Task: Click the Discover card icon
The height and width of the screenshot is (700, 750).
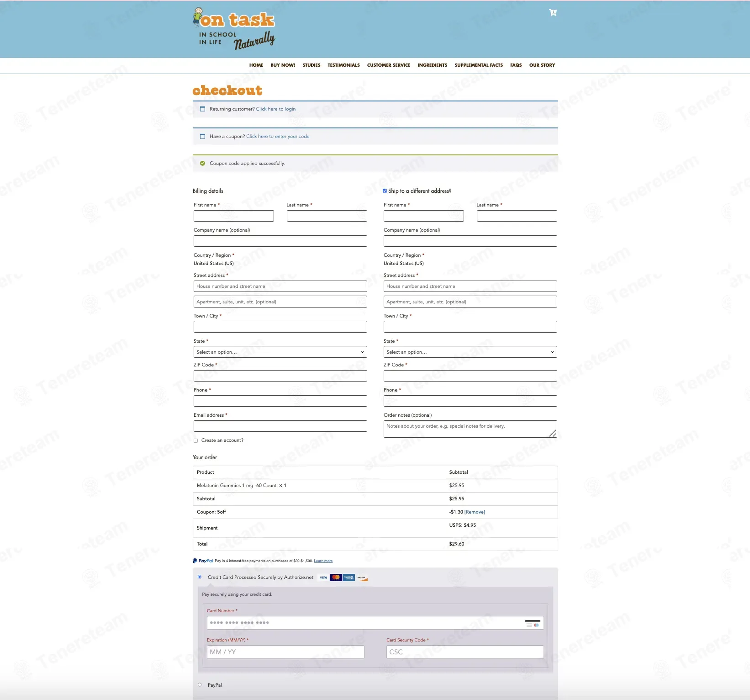Action: click(x=362, y=578)
